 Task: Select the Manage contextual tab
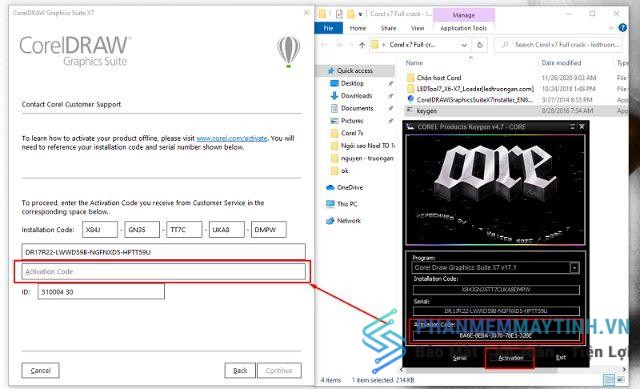[x=464, y=15]
